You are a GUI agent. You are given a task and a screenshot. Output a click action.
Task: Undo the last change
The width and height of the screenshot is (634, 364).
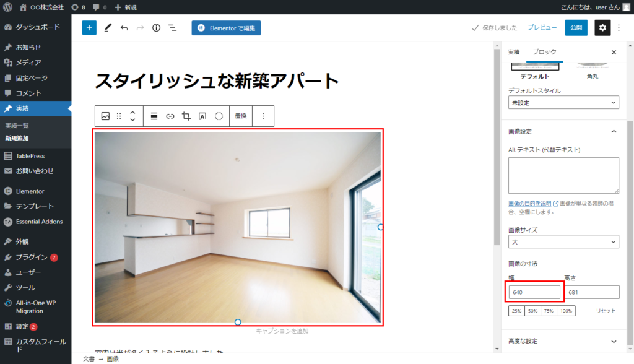(124, 28)
